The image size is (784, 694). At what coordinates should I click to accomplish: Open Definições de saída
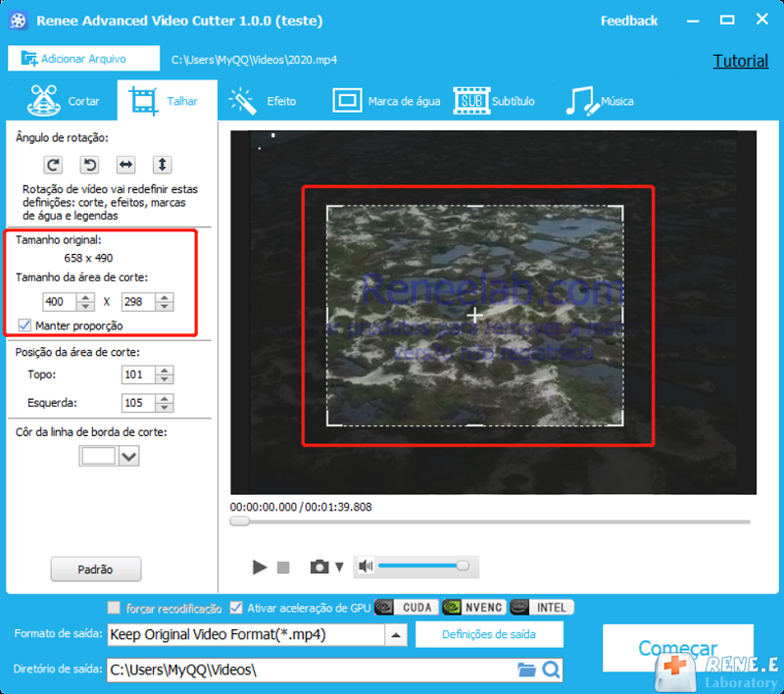[x=489, y=634]
